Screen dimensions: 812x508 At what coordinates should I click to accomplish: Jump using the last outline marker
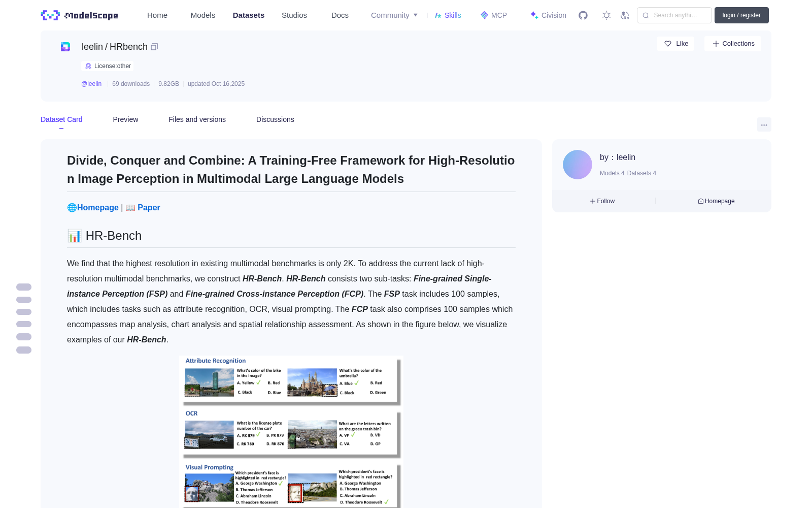(24, 350)
